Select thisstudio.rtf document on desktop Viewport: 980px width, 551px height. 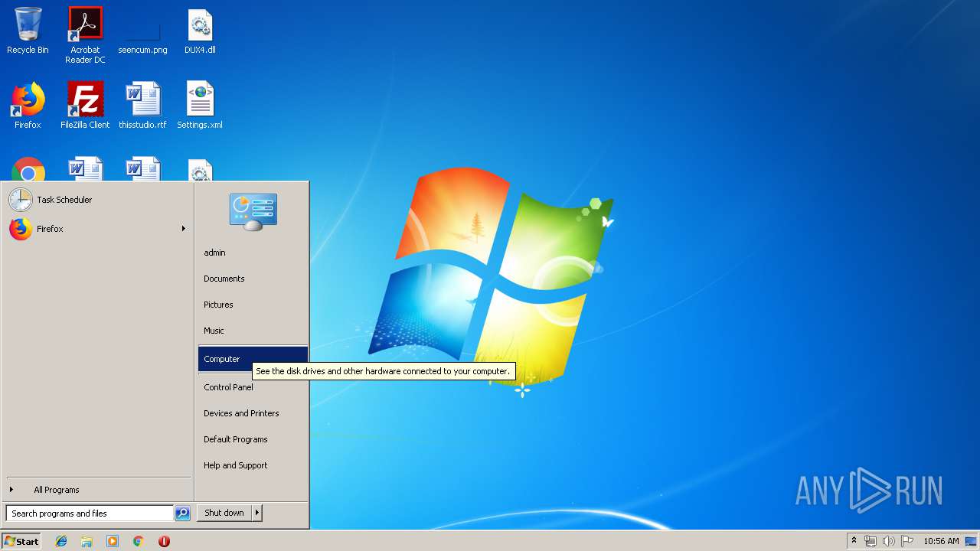(142, 106)
